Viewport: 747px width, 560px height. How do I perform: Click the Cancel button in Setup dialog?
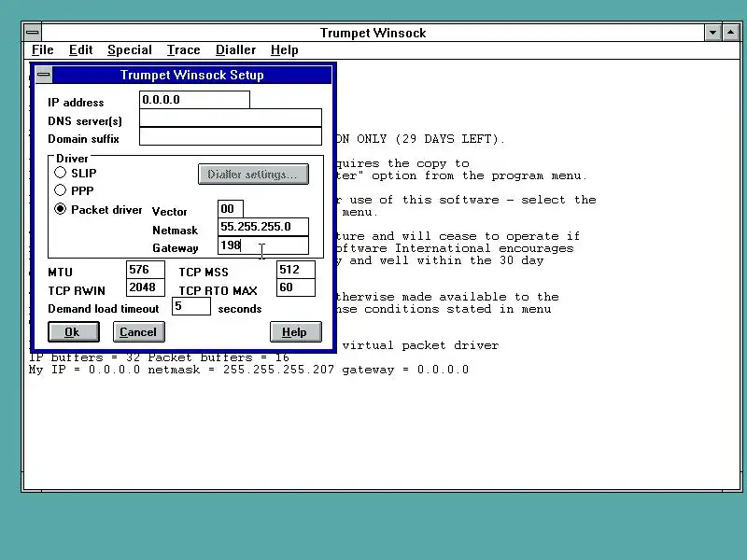point(138,331)
